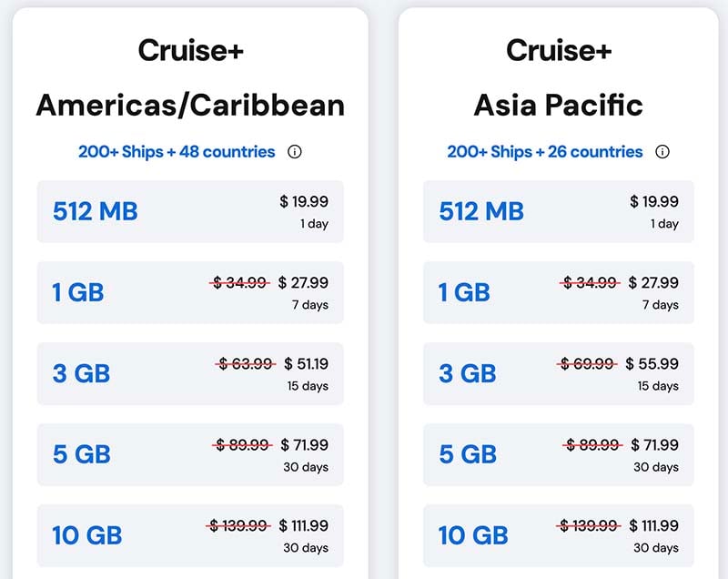
Task: Choose Asia Pacific 10 GB $111.99 plan
Action: (x=559, y=536)
